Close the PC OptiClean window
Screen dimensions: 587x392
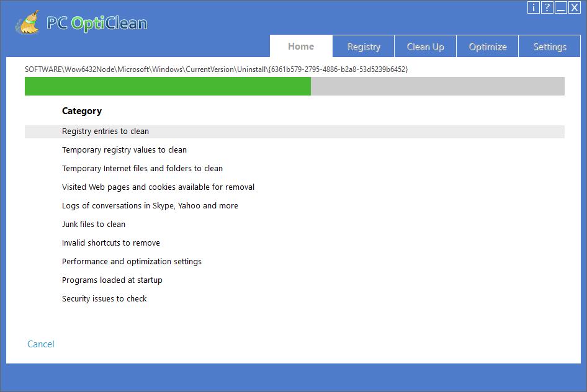click(x=574, y=7)
